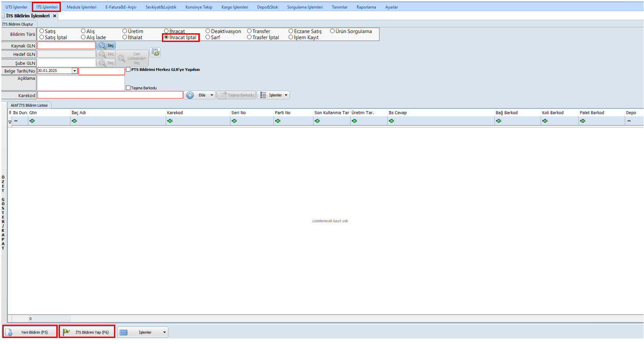Close the İTS Bildirim İşlemleri tab

54,16
